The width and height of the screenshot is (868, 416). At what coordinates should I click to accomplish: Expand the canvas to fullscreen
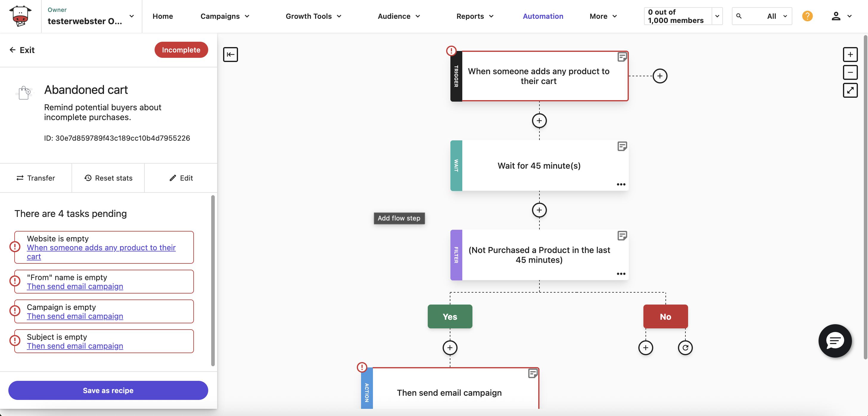click(x=850, y=90)
